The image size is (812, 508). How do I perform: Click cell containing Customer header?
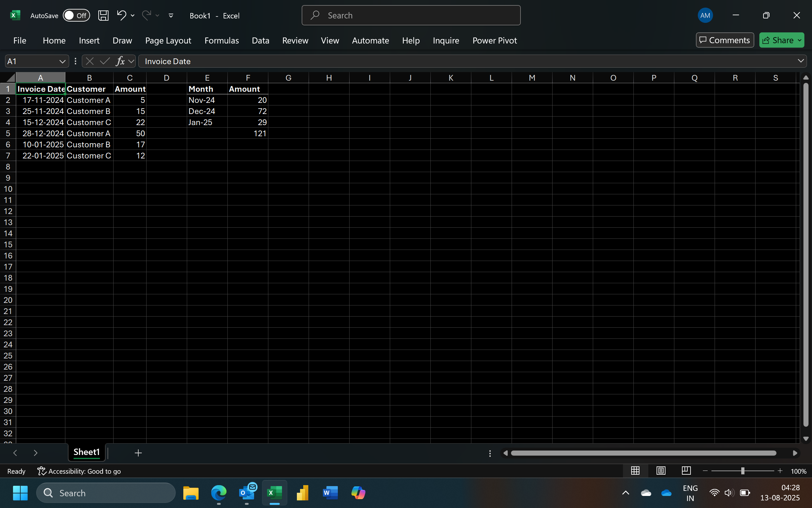89,89
